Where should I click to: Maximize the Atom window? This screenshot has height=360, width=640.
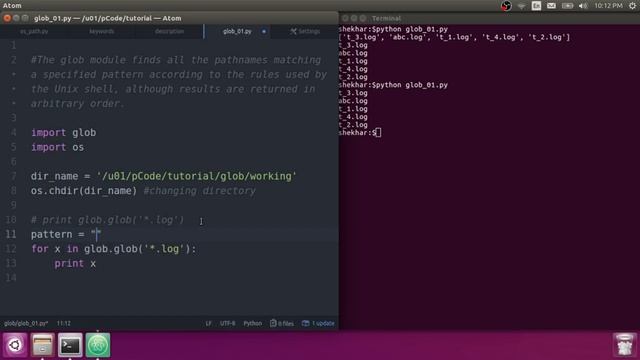25,18
